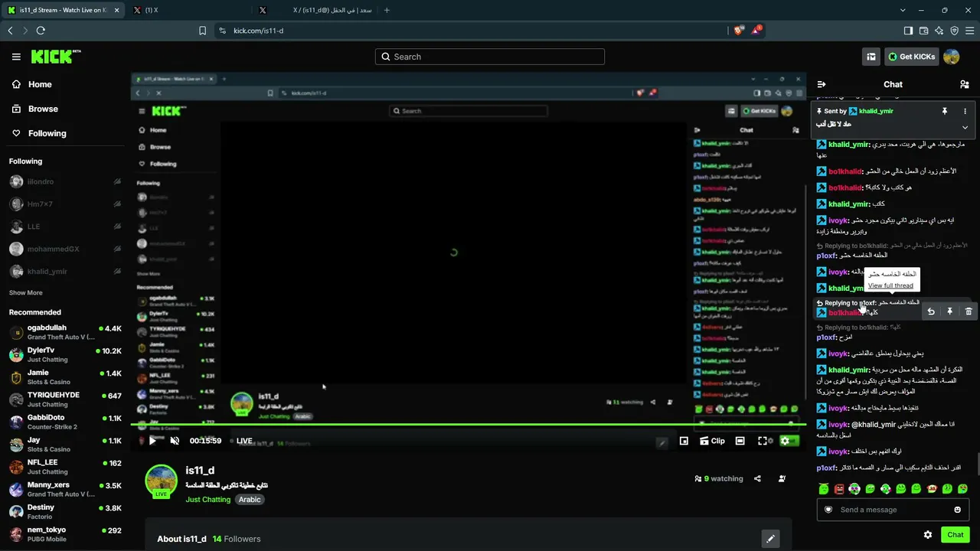Edit the About is11_d section
Image resolution: width=980 pixels, height=551 pixels.
770,539
